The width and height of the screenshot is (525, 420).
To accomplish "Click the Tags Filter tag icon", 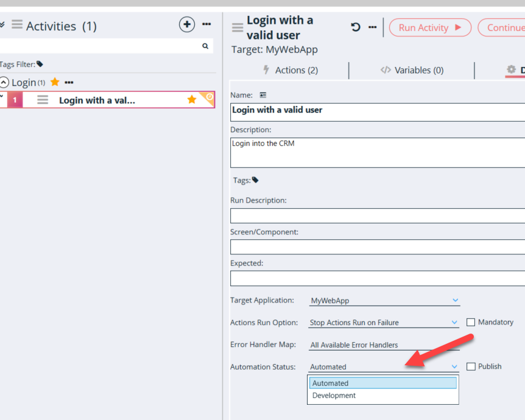I will coord(40,64).
